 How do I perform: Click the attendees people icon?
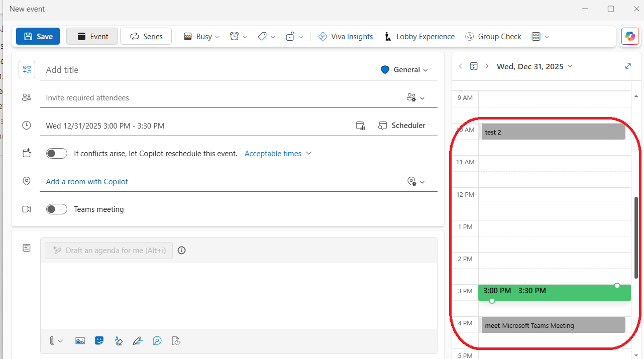tap(27, 98)
